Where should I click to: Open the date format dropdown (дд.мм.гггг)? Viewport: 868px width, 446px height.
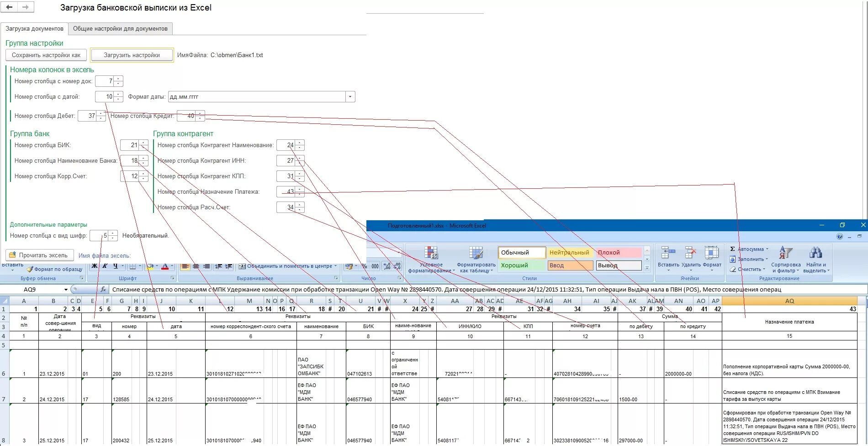coord(350,97)
